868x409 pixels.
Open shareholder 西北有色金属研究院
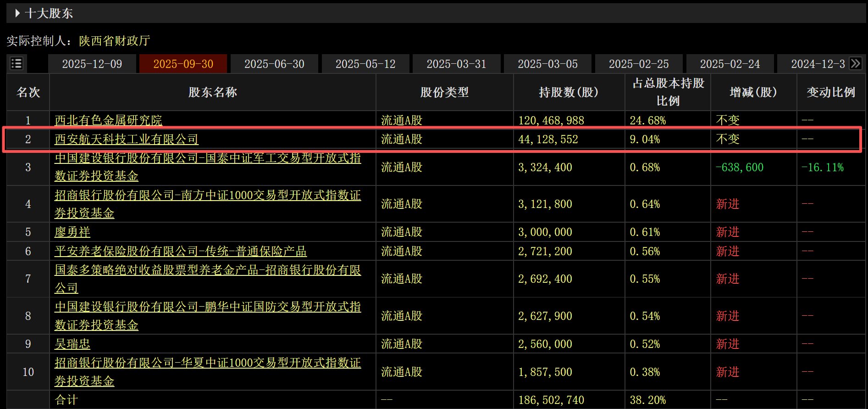pyautogui.click(x=108, y=120)
